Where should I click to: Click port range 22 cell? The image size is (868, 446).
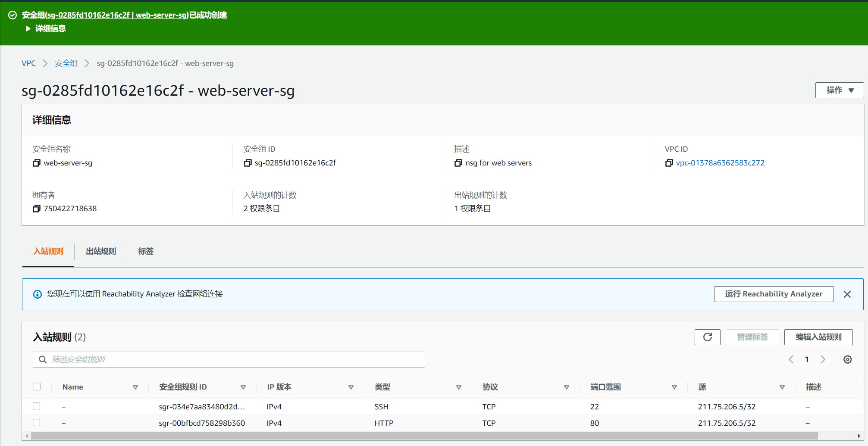594,407
